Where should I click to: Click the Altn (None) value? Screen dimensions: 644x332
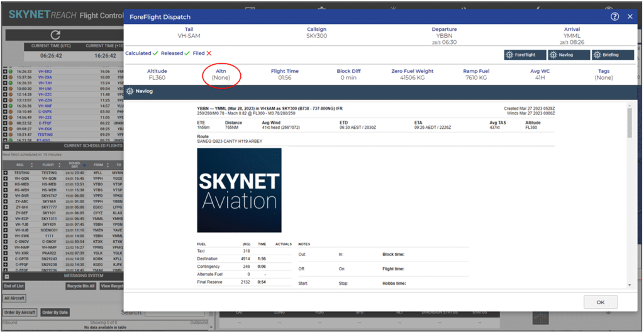click(221, 78)
